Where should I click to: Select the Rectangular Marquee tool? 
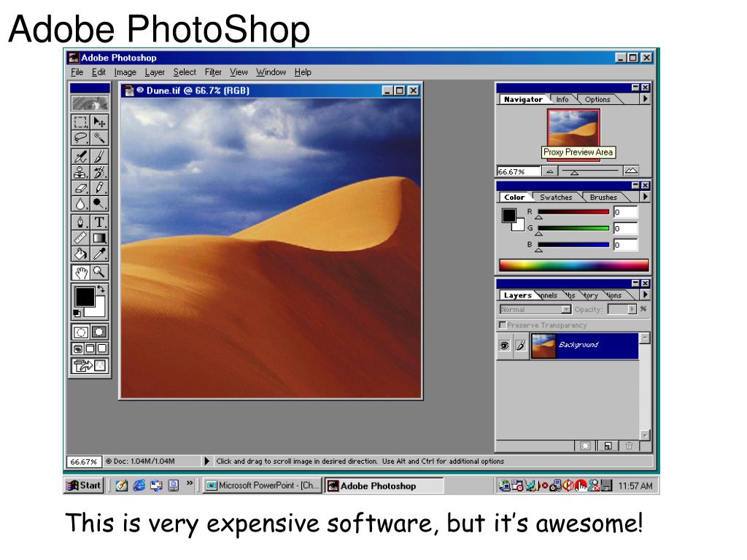[x=80, y=122]
